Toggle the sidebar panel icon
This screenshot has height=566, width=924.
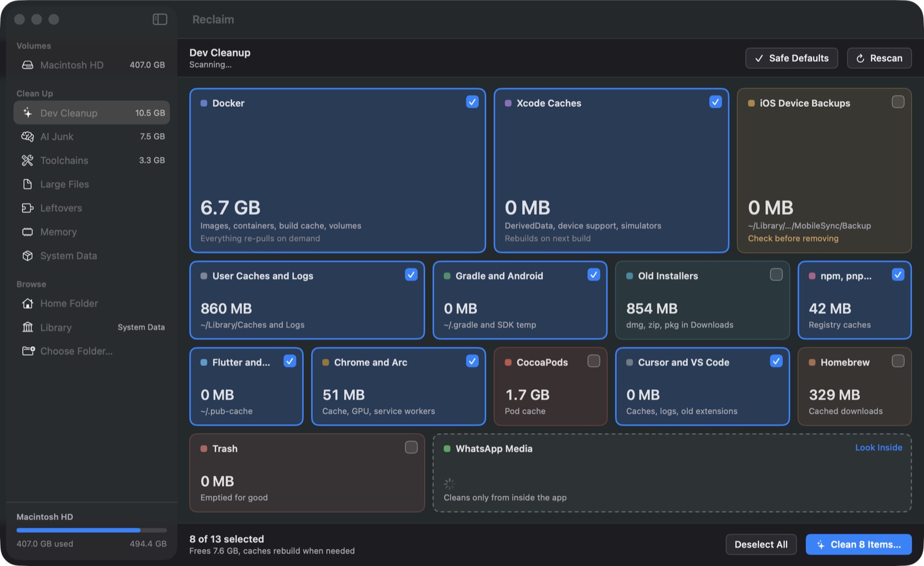pos(160,20)
